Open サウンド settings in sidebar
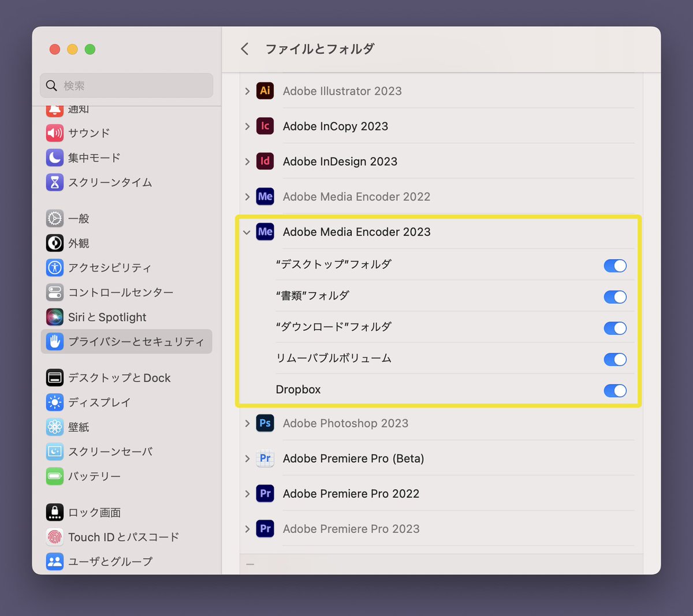The width and height of the screenshot is (693, 616). point(126,133)
